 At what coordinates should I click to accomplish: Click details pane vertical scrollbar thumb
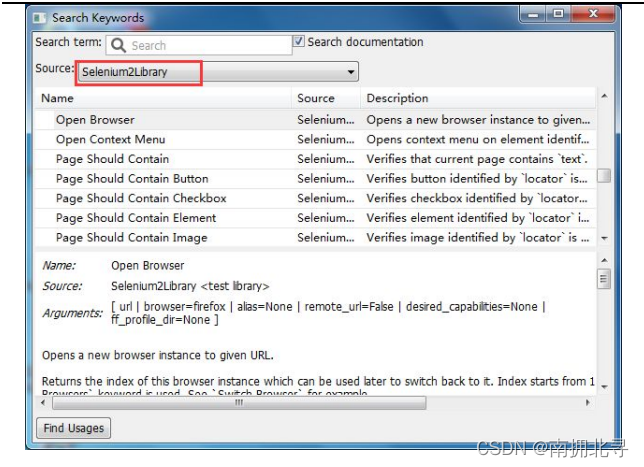(x=604, y=279)
